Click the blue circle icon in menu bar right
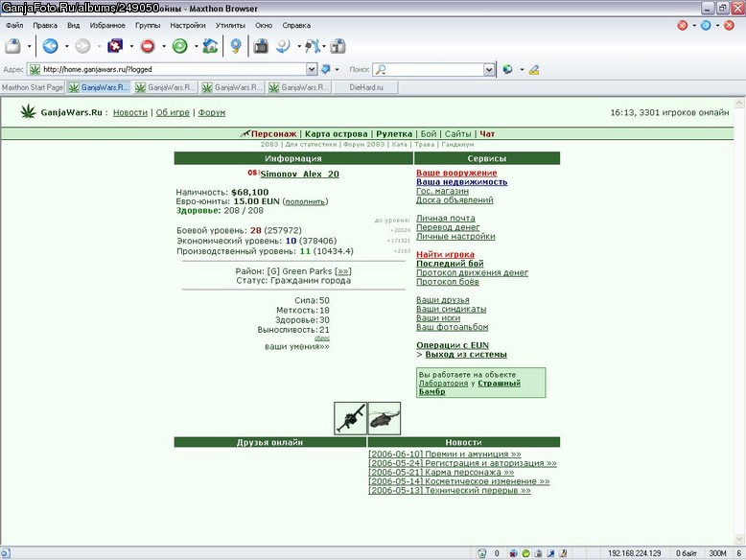Viewport: 746px width, 560px height. point(706,25)
